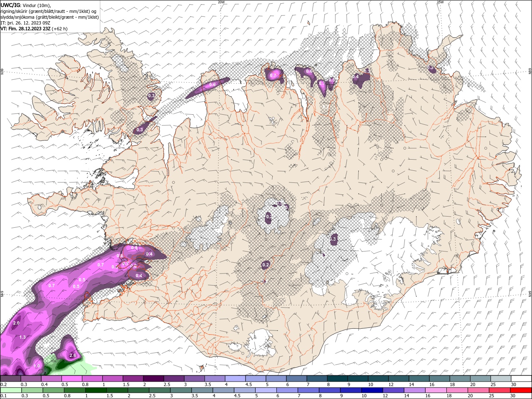
Task: Select the "0.1" legend tick label
Action: coord(3,396)
